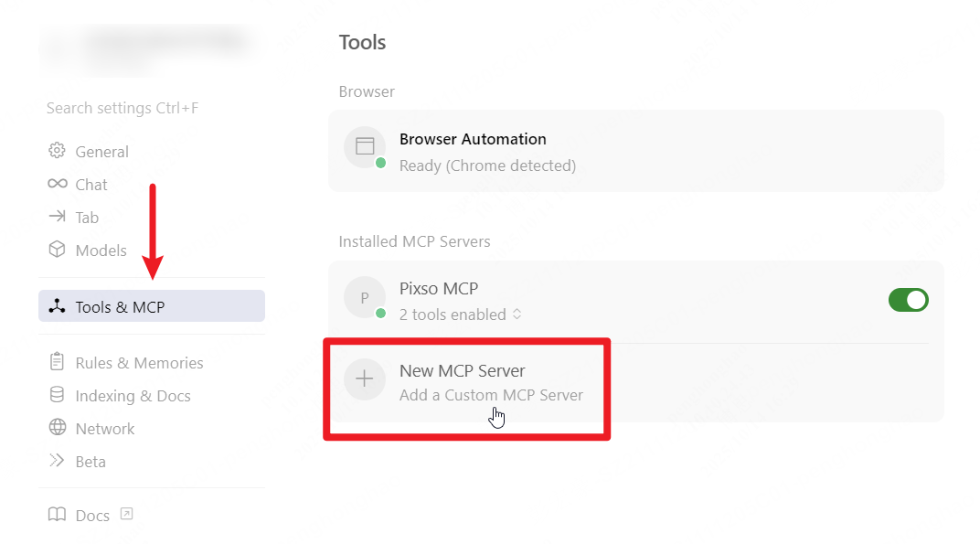This screenshot has width=980, height=544.
Task: Click the 2 tools enabled chevron
Action: (518, 314)
